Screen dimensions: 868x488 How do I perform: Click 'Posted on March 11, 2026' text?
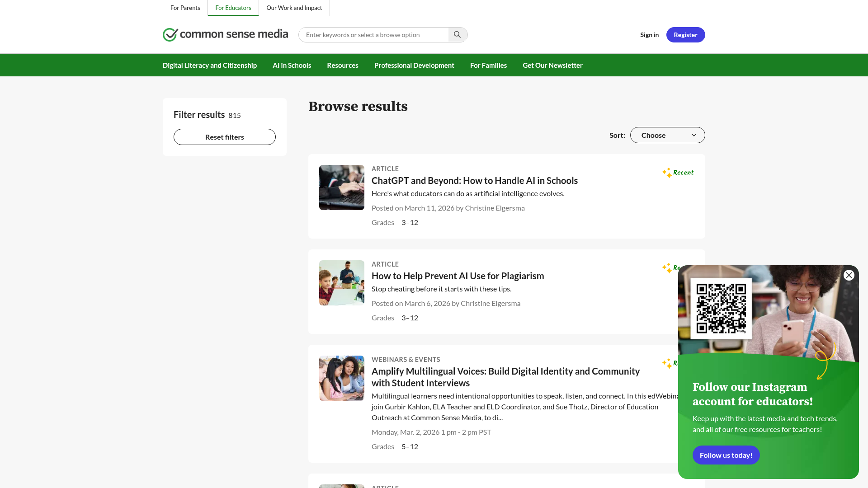(x=413, y=208)
